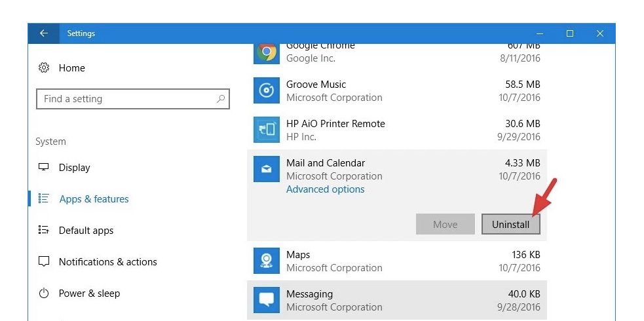The width and height of the screenshot is (644, 321).
Task: Open Power & sleep settings
Action: 89,293
